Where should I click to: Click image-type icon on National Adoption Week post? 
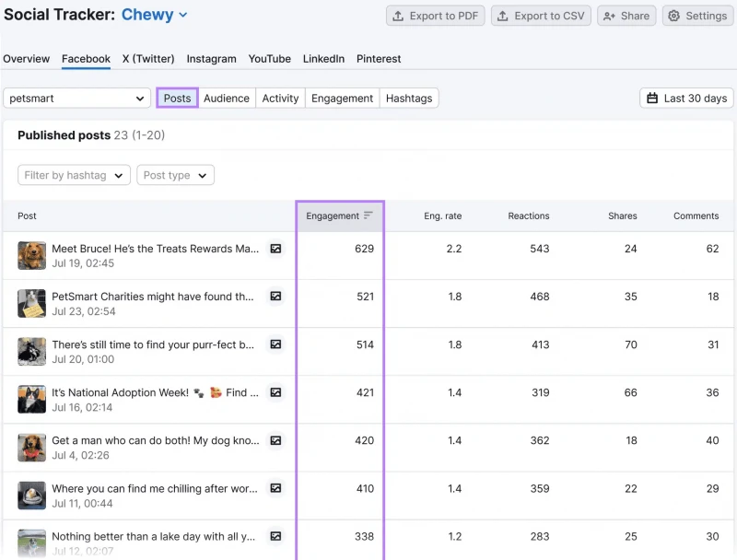[x=275, y=392]
